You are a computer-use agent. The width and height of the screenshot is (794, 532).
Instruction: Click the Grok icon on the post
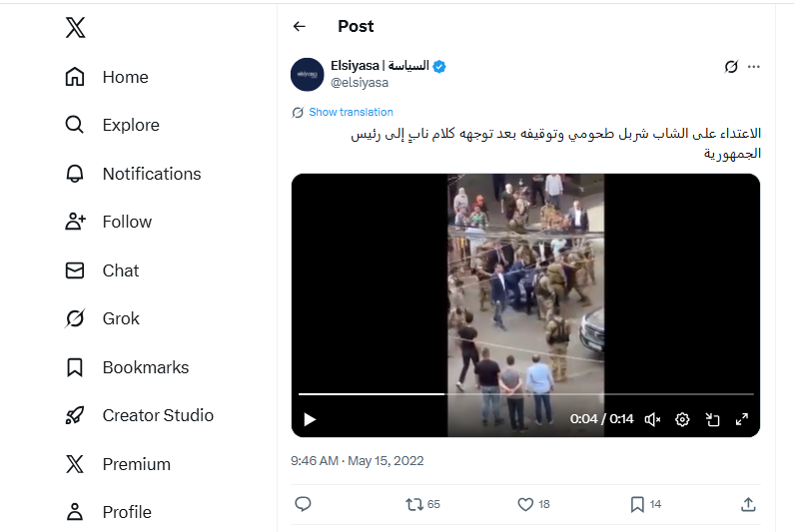731,67
